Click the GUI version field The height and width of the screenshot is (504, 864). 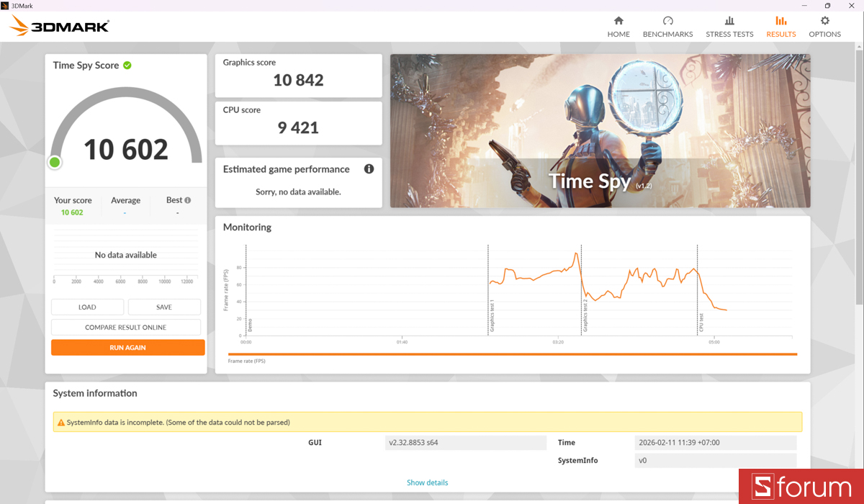[466, 442]
